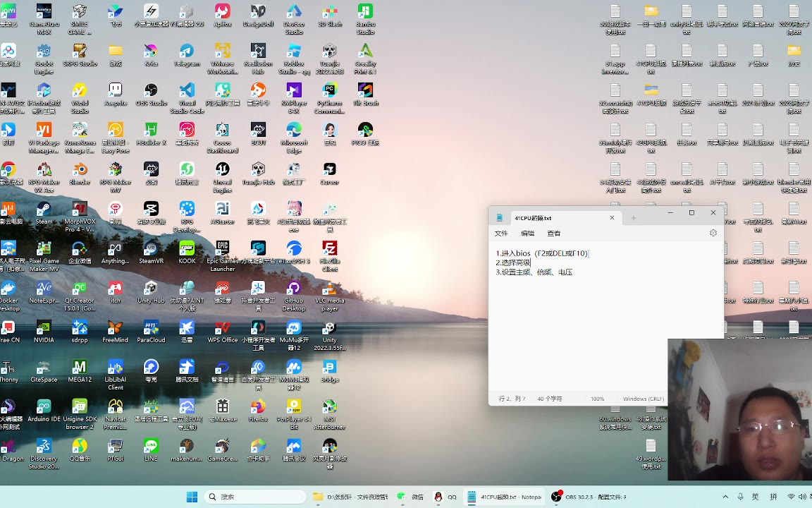
Task: Switch to OBS 30.2.3 taskbar item
Action: coord(589,497)
